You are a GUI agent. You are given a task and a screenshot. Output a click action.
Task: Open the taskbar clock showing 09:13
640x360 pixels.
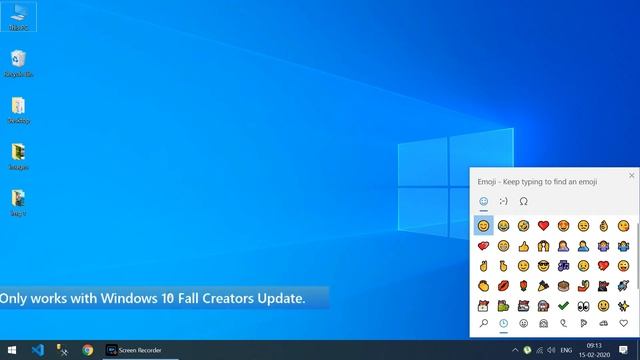(594, 350)
